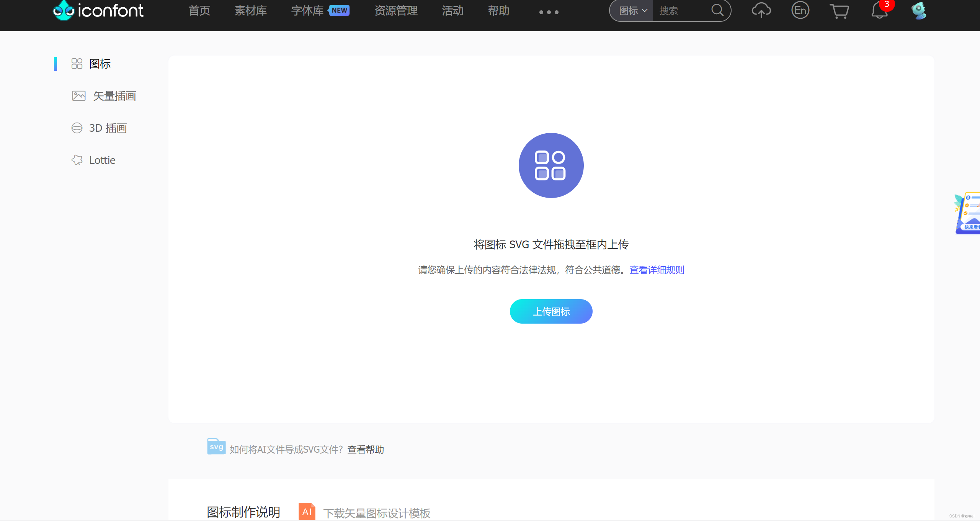The width and height of the screenshot is (980, 522).
Task: Click the sphere icon beside 3D 插画
Action: (77, 128)
